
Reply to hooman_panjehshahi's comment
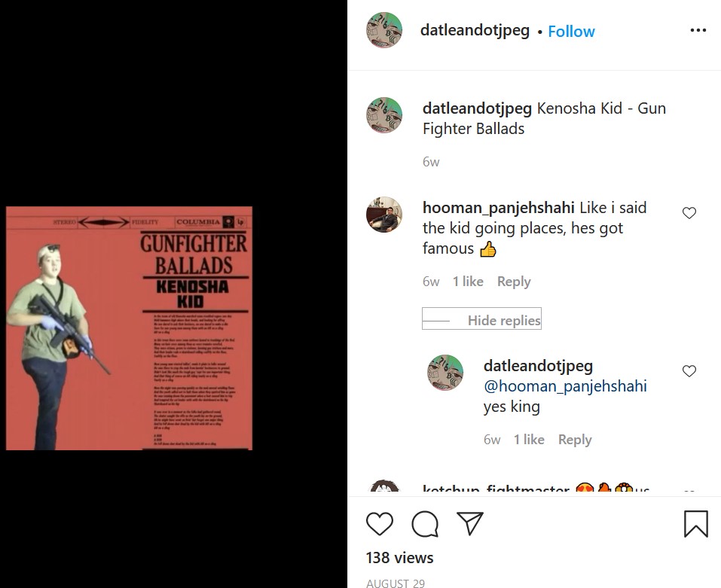[x=514, y=281]
